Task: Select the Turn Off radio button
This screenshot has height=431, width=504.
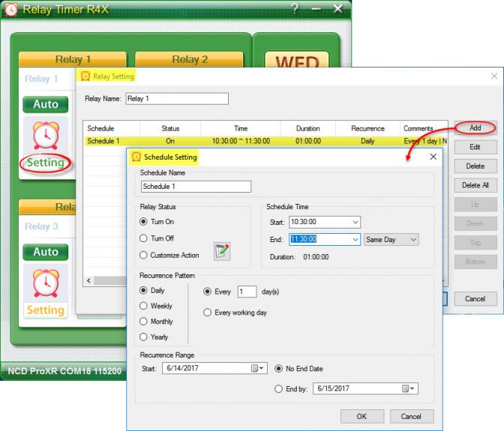Action: 144,238
